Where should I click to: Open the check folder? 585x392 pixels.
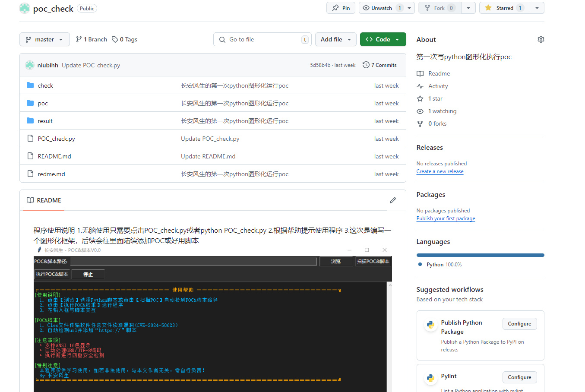click(45, 85)
